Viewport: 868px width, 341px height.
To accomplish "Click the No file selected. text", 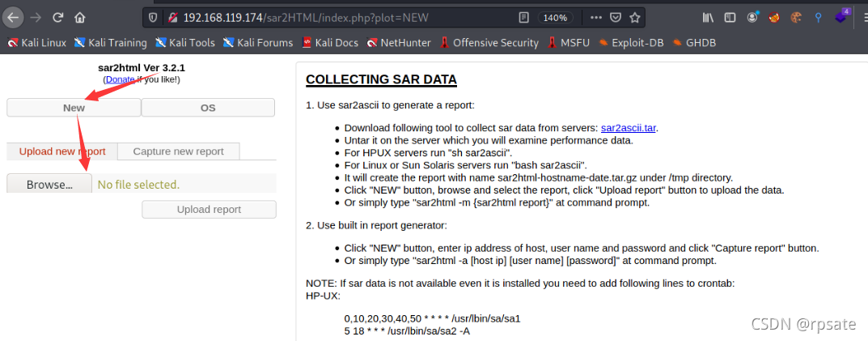I will pyautogui.click(x=138, y=185).
